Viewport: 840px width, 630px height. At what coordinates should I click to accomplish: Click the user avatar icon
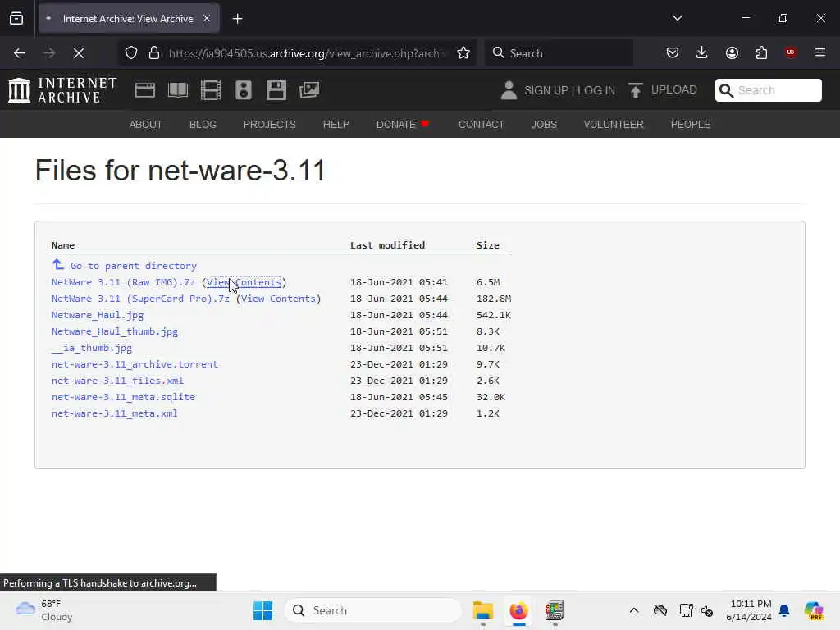[x=509, y=90]
